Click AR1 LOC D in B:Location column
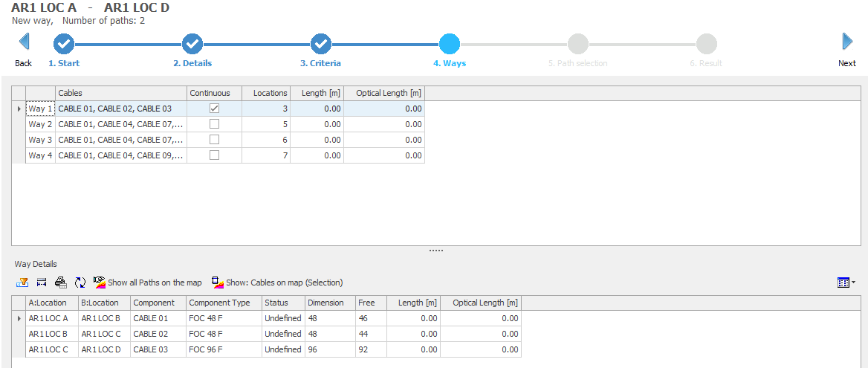Screen dimensions: 868x368 pos(105,349)
